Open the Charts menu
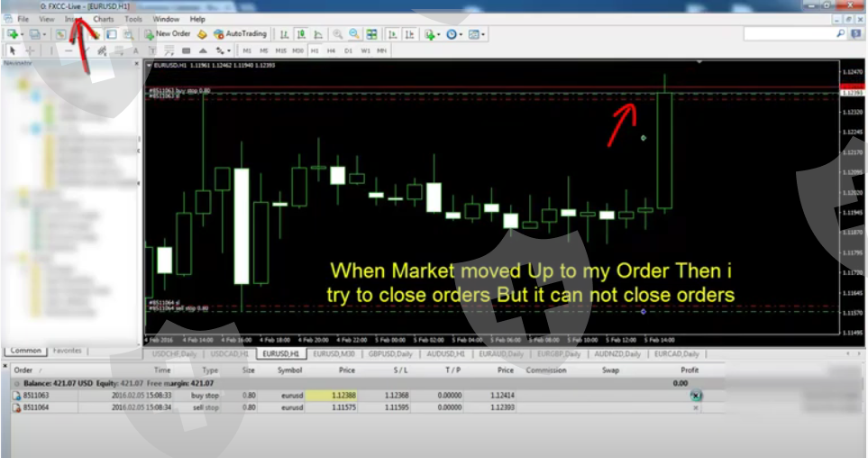The image size is (868, 458). [x=104, y=19]
